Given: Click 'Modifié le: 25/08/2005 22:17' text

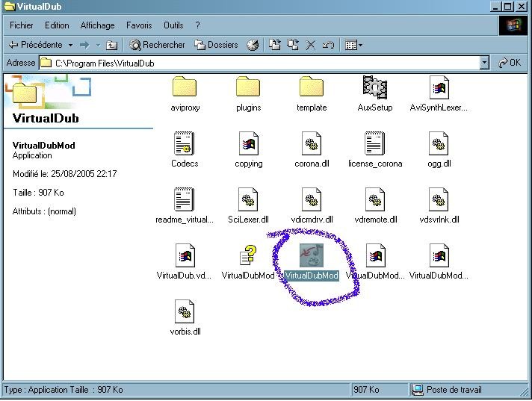Looking at the screenshot, I should point(65,174).
